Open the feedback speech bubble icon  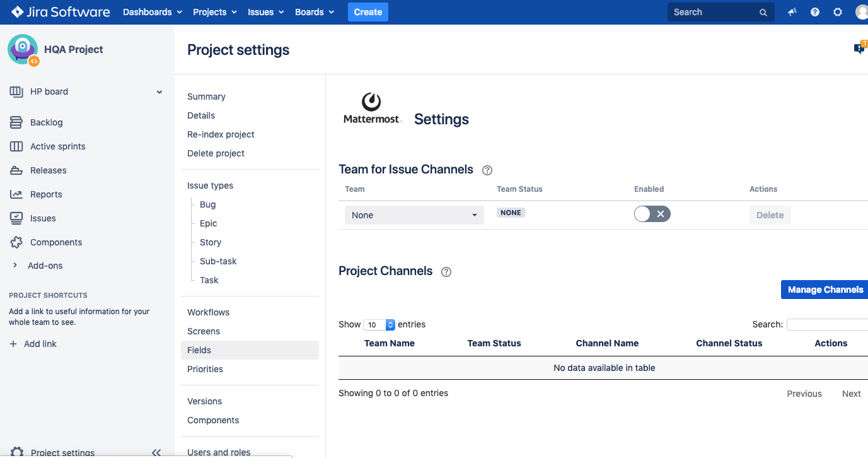[x=859, y=49]
